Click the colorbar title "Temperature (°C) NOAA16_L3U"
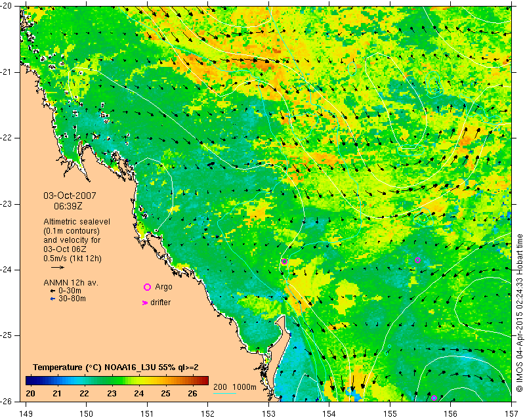 (x=95, y=367)
